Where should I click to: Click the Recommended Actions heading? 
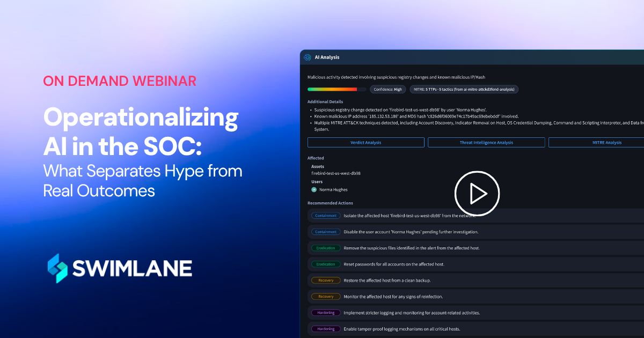tap(330, 203)
